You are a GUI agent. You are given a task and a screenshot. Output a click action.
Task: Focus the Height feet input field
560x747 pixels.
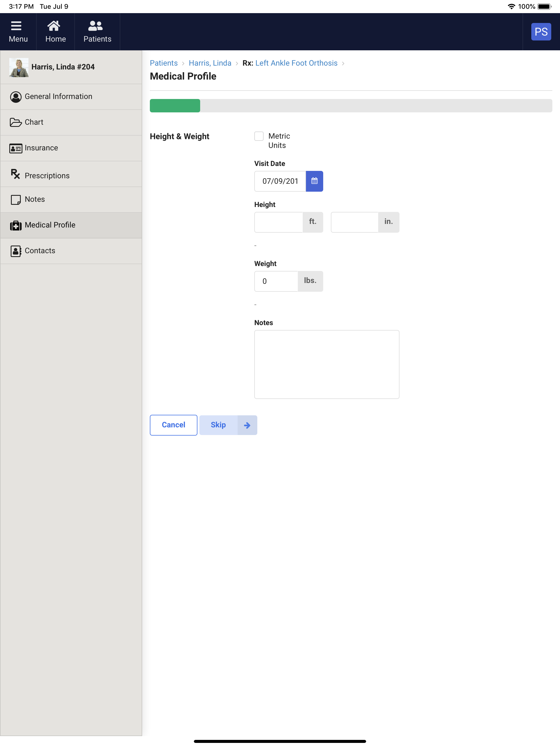tap(279, 222)
